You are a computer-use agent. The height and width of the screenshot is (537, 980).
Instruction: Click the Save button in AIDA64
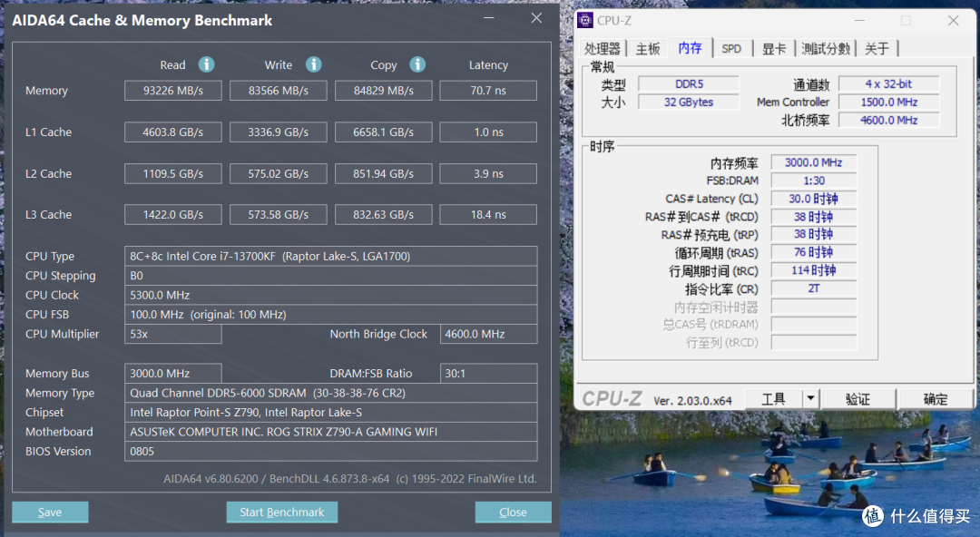[x=50, y=513]
